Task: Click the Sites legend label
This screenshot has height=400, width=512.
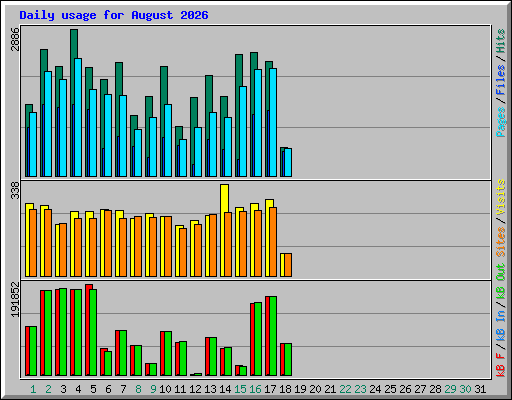Action: click(x=501, y=242)
